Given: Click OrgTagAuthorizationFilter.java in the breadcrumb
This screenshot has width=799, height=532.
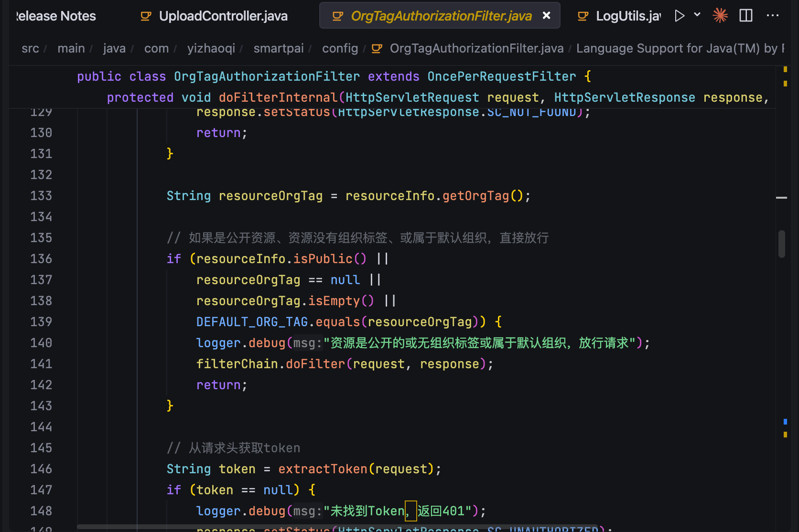Looking at the screenshot, I should [476, 48].
